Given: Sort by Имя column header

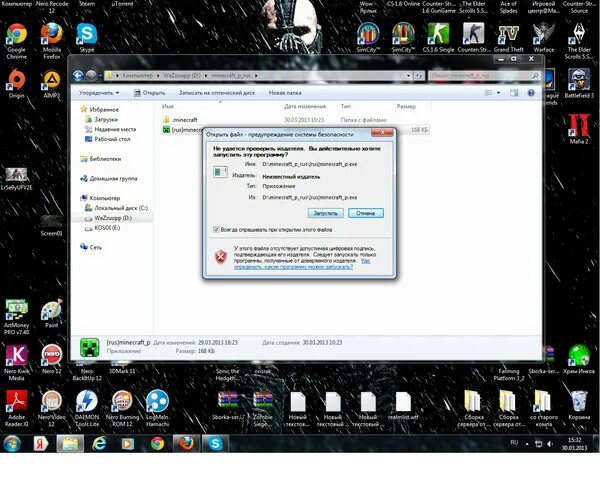Looking at the screenshot, I should [x=220, y=106].
